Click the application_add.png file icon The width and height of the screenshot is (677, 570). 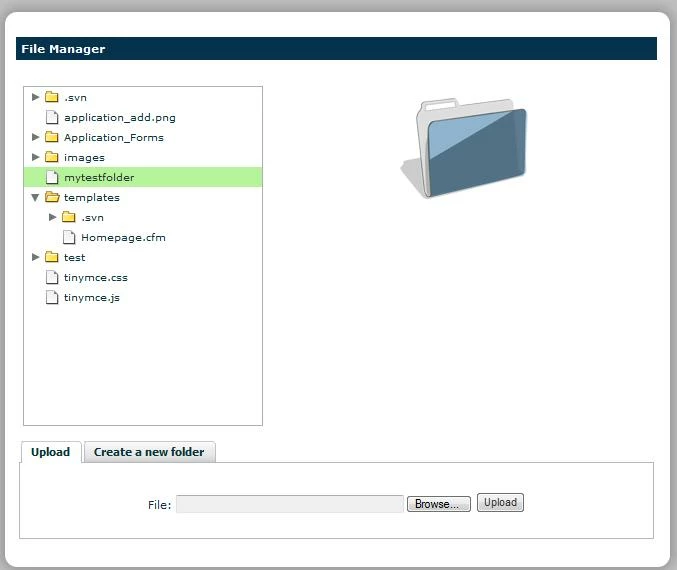pyautogui.click(x=52, y=117)
